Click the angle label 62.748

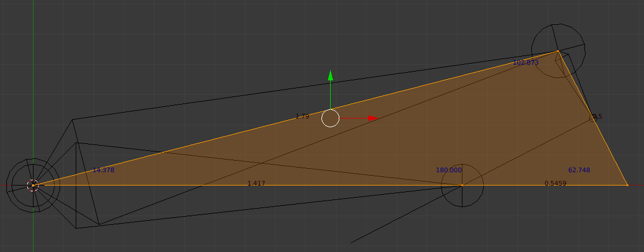coord(579,170)
